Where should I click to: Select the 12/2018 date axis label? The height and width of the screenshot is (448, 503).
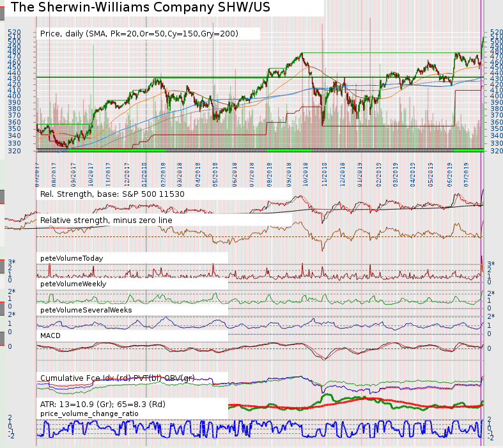click(x=343, y=174)
